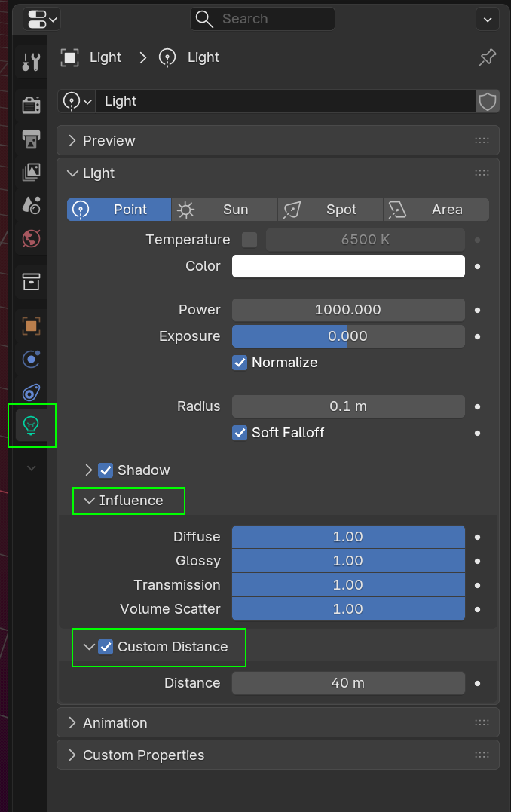The height and width of the screenshot is (812, 511).
Task: Select the Area light type button
Action: coord(436,210)
